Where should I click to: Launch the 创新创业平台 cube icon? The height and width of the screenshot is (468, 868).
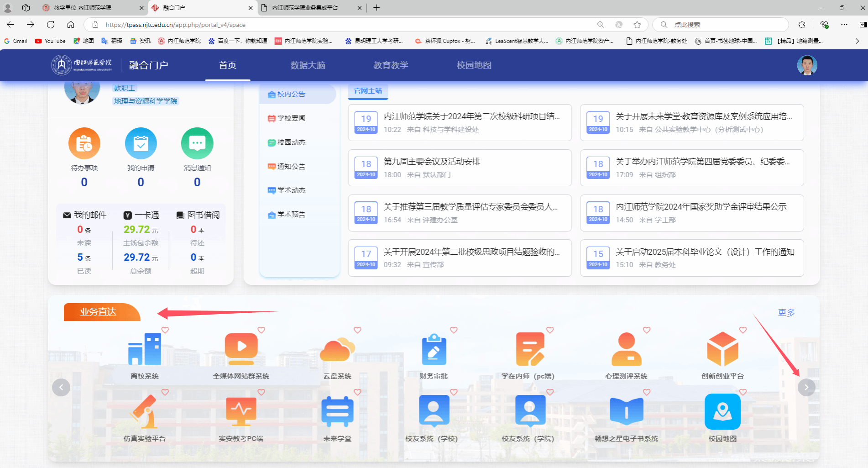[x=722, y=349]
